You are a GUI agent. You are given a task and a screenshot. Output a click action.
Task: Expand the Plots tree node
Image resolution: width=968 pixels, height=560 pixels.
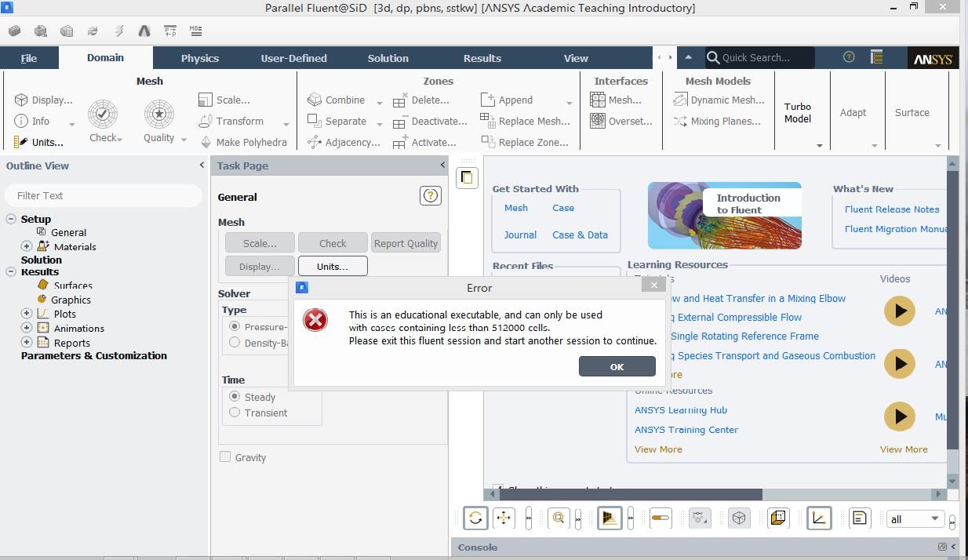point(27,314)
